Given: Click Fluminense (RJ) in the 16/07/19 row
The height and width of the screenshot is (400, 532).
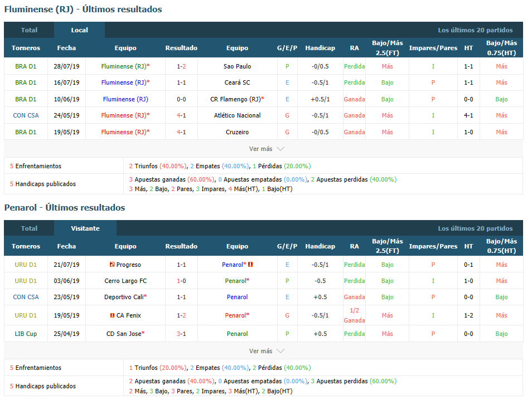Looking at the screenshot, I should pyautogui.click(x=124, y=82).
